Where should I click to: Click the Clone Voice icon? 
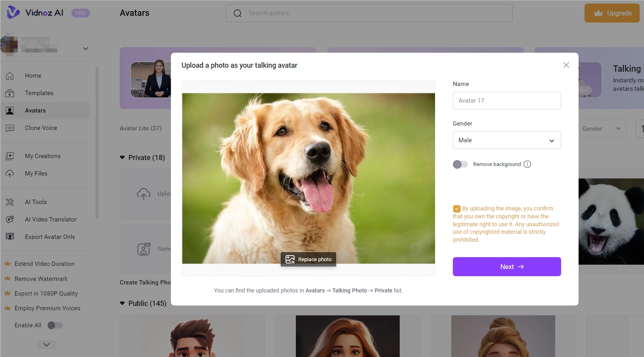click(10, 128)
